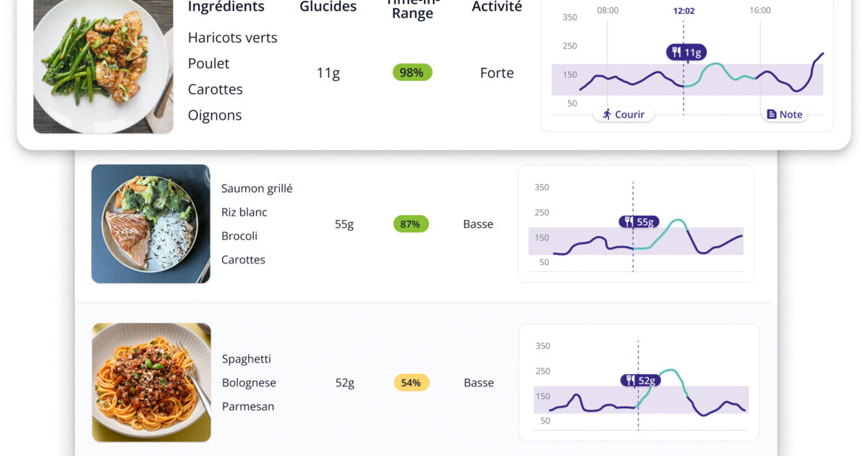Click the yellow 54% Time-in-Range badge
The height and width of the screenshot is (456, 868).
(411, 383)
